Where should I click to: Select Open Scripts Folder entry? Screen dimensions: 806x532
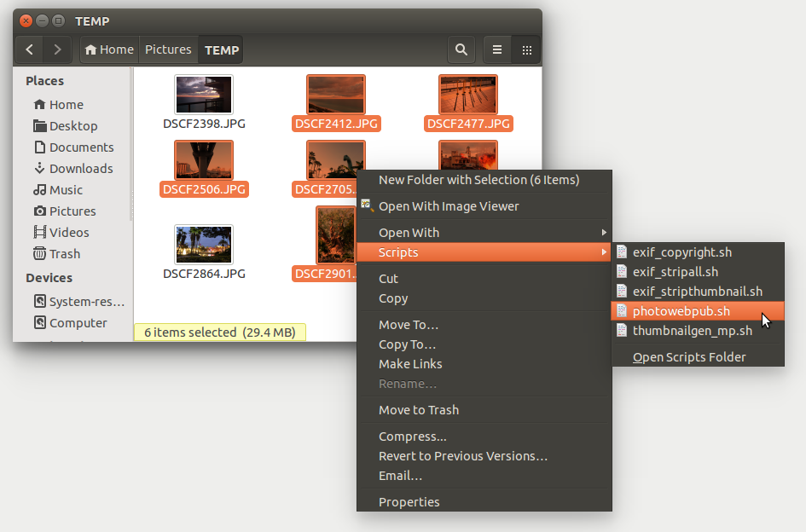pos(689,357)
